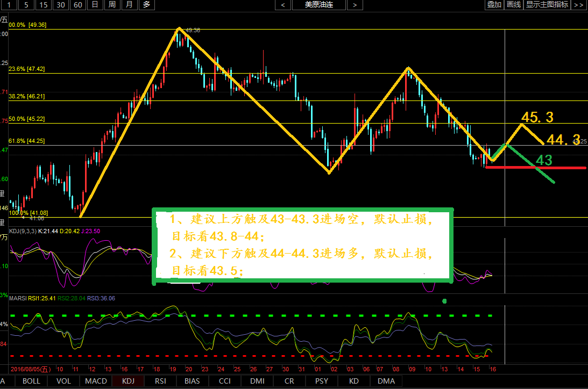The image size is (588, 389).
Task: Select the KDJ indicator tab
Action: click(128, 381)
